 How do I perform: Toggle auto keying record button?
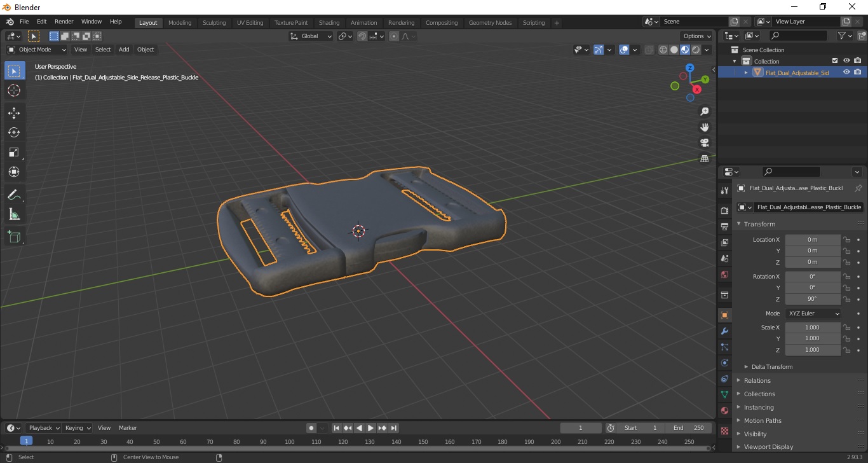tap(311, 428)
